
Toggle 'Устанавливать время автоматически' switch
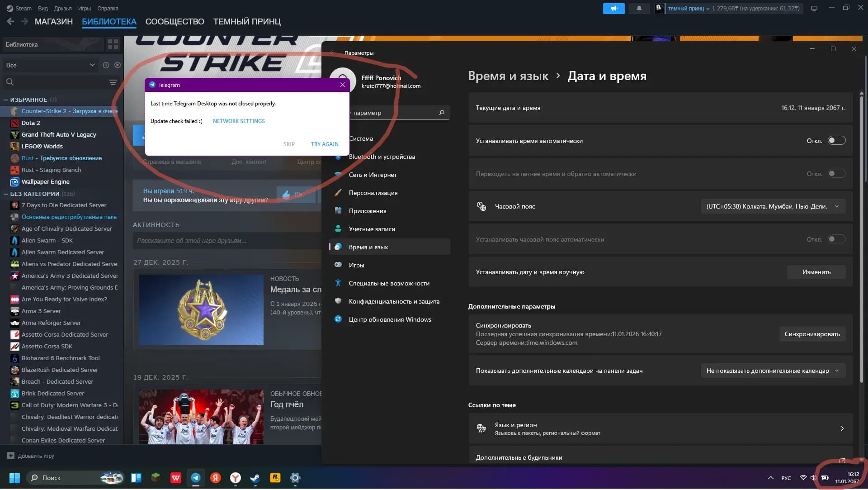pyautogui.click(x=836, y=141)
